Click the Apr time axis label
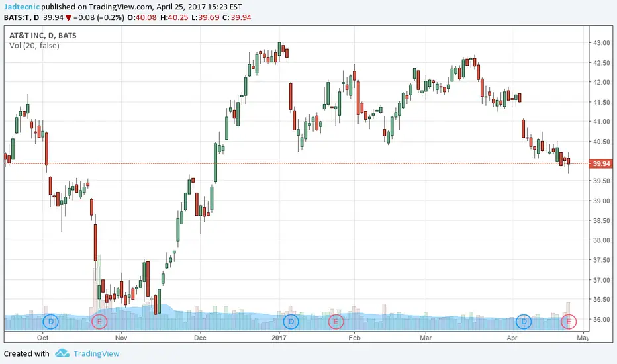The width and height of the screenshot is (617, 364). tap(512, 338)
